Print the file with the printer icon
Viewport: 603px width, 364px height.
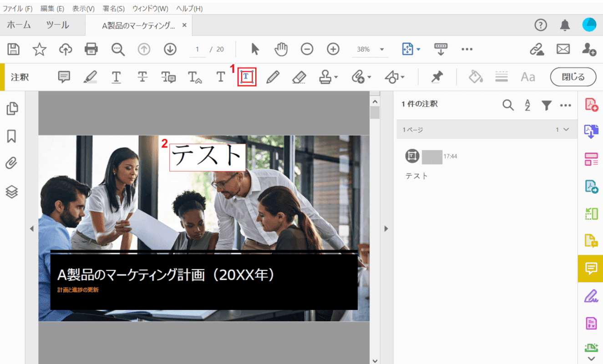[91, 49]
